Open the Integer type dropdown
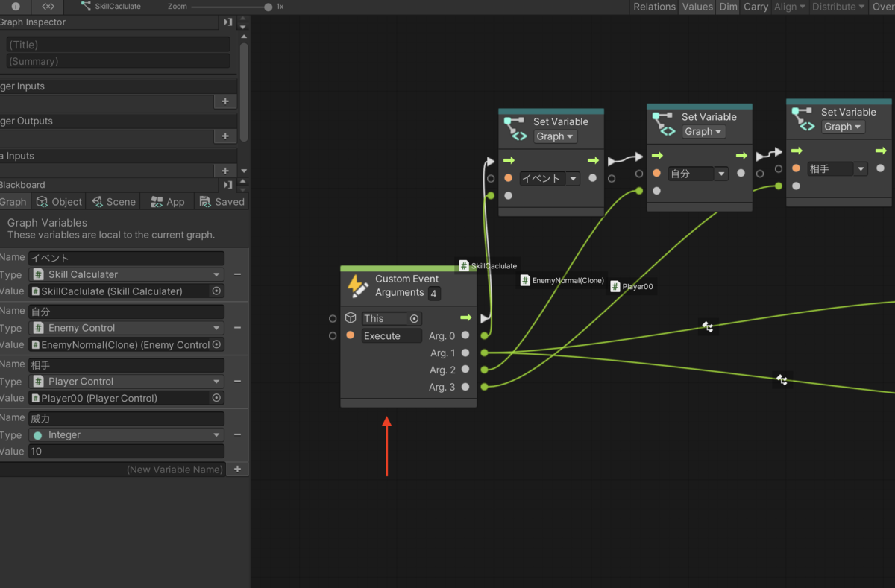This screenshot has width=895, height=588. point(126,435)
